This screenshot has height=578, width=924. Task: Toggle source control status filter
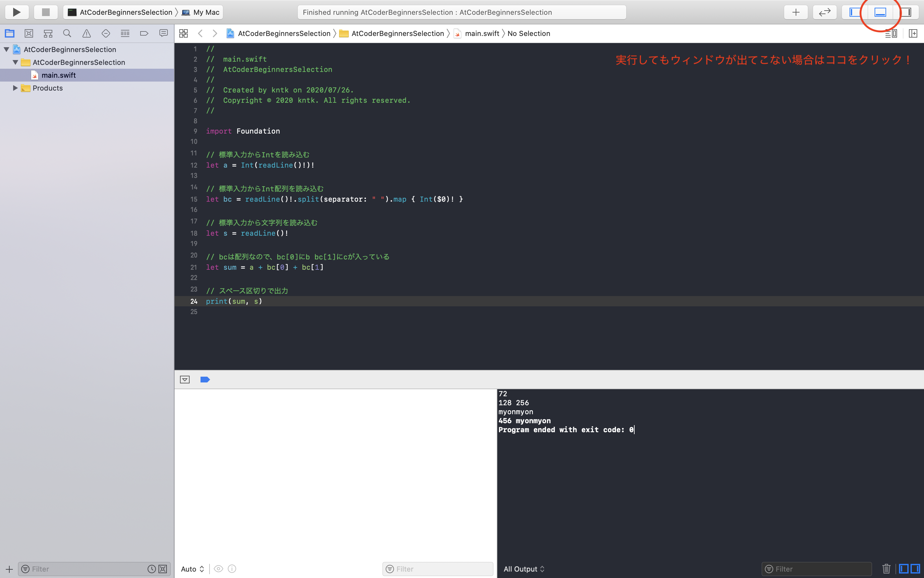(x=163, y=569)
